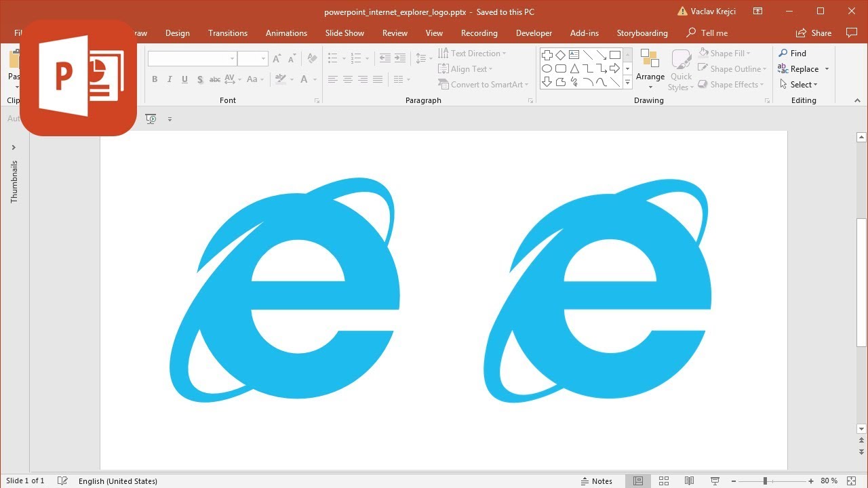This screenshot has width=868, height=488.
Task: Click the Font Color letter A icon
Action: point(304,79)
